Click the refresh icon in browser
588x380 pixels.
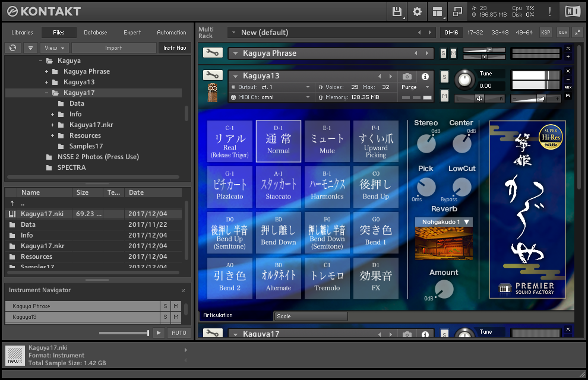point(12,48)
